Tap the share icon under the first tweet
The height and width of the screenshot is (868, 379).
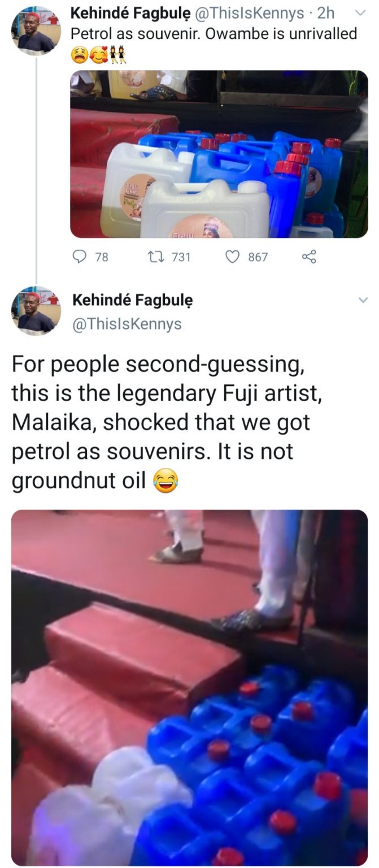[308, 257]
